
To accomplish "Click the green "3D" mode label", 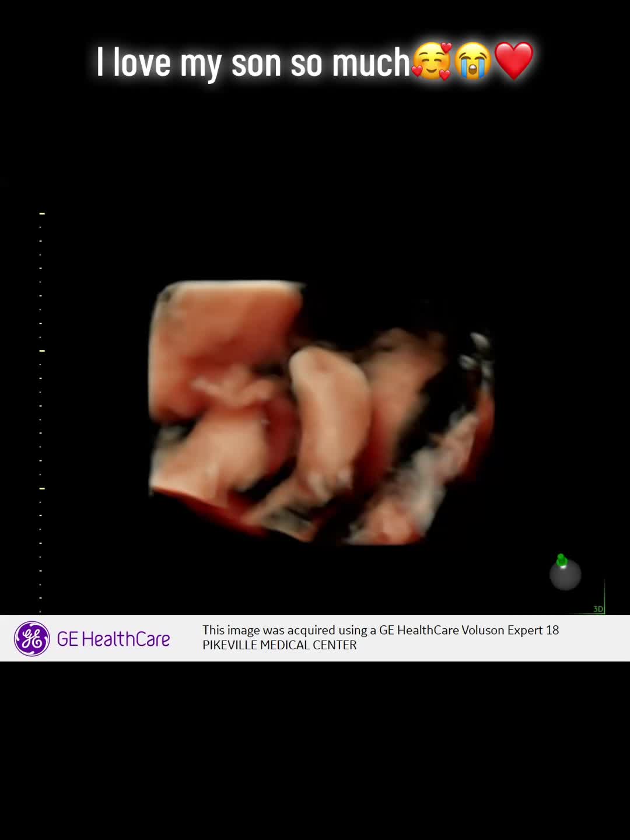I will (598, 609).
